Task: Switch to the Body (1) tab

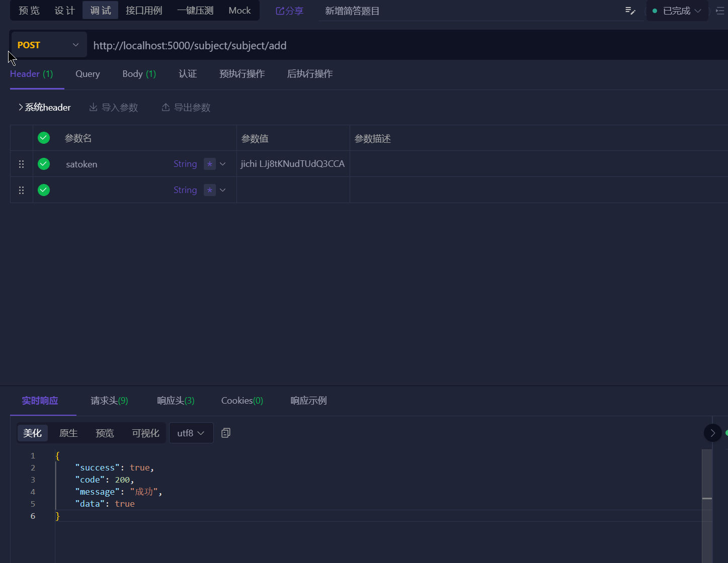Action: pos(139,74)
